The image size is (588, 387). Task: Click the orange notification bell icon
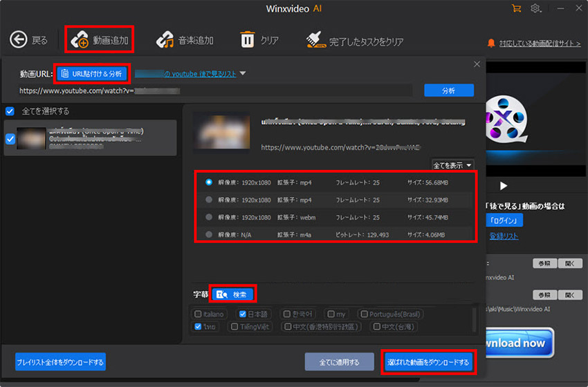[491, 43]
